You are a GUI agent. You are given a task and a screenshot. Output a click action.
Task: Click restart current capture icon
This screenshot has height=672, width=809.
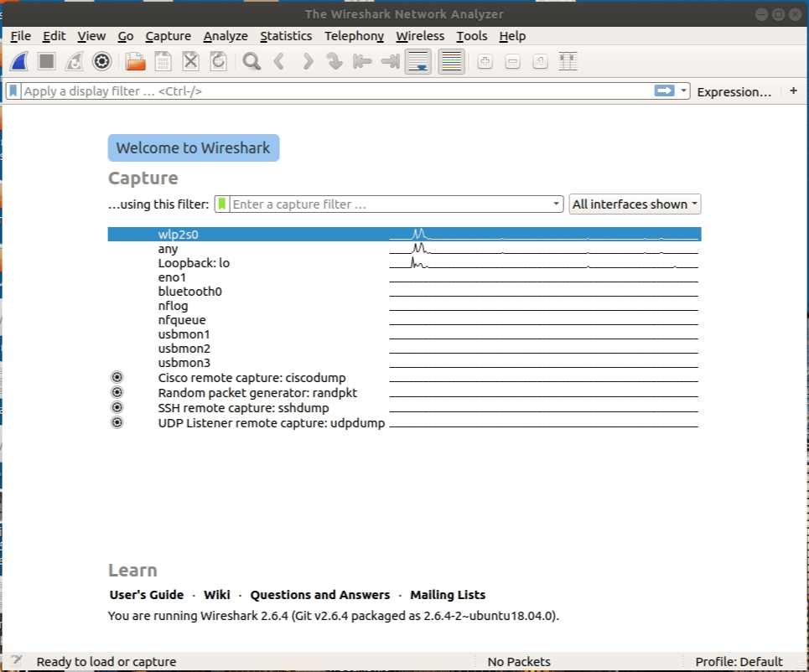[x=75, y=62]
